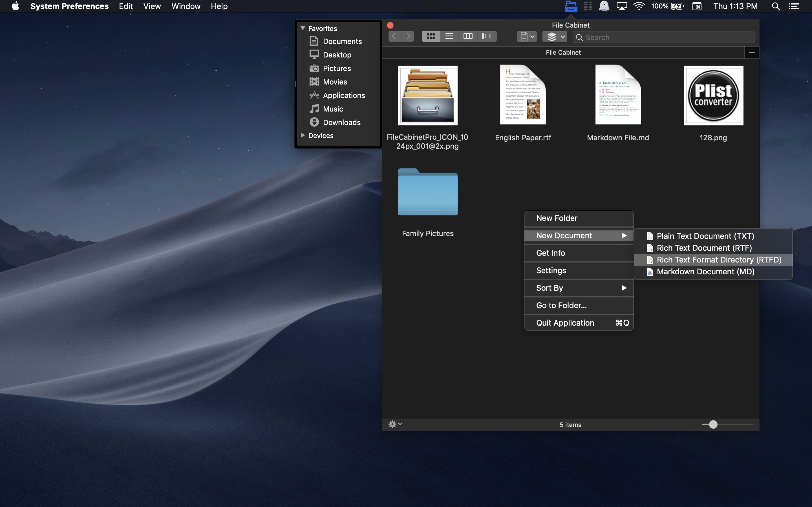The width and height of the screenshot is (812, 507).
Task: Click Go to Folder in context menu
Action: tap(561, 304)
